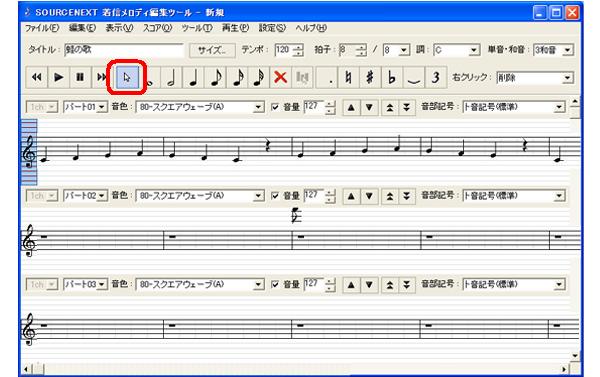Toggle the パート02 音量 checkbox
Viewport: 600px width, 377px height.
275,196
